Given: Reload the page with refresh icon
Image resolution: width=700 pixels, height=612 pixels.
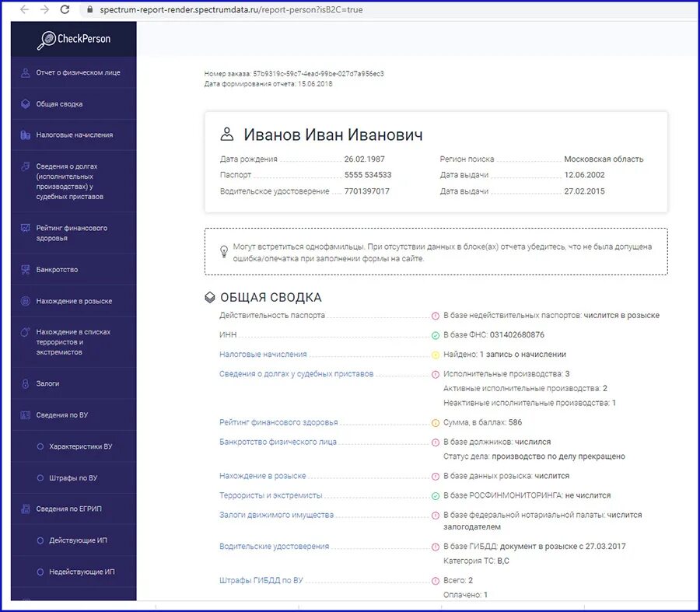Looking at the screenshot, I should point(65,9).
